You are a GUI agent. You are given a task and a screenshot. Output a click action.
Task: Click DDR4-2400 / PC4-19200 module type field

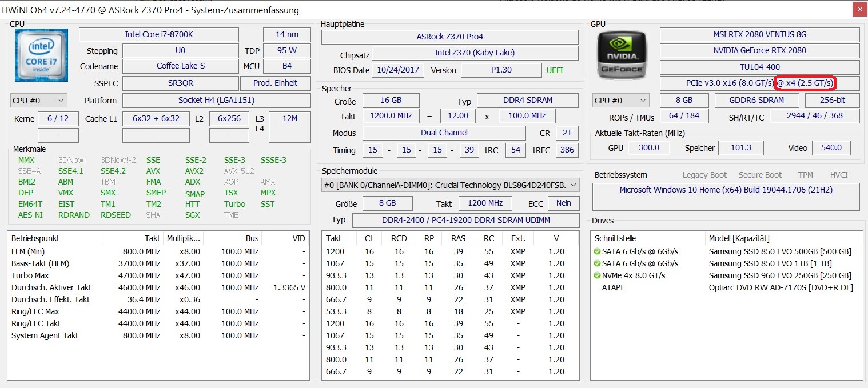(465, 220)
